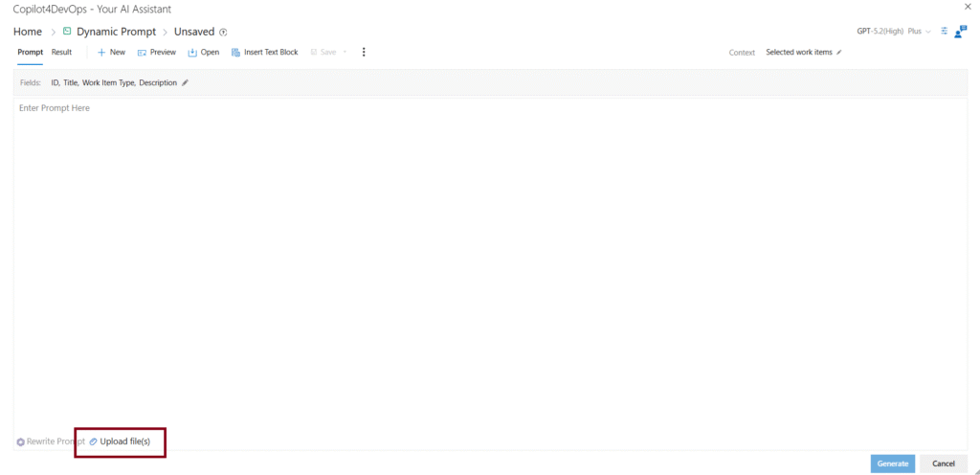Insert Text Block into prompt
The height and width of the screenshot is (475, 980).
coord(265,53)
